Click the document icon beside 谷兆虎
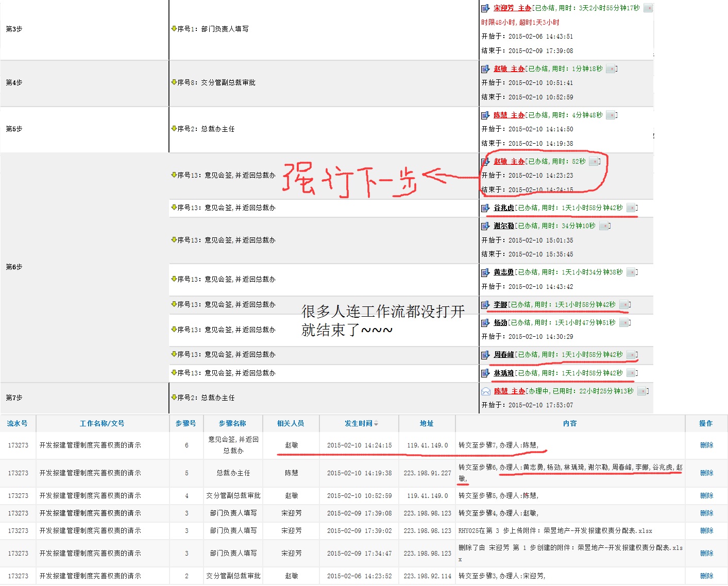Screen dimensions: 728x586 point(485,208)
